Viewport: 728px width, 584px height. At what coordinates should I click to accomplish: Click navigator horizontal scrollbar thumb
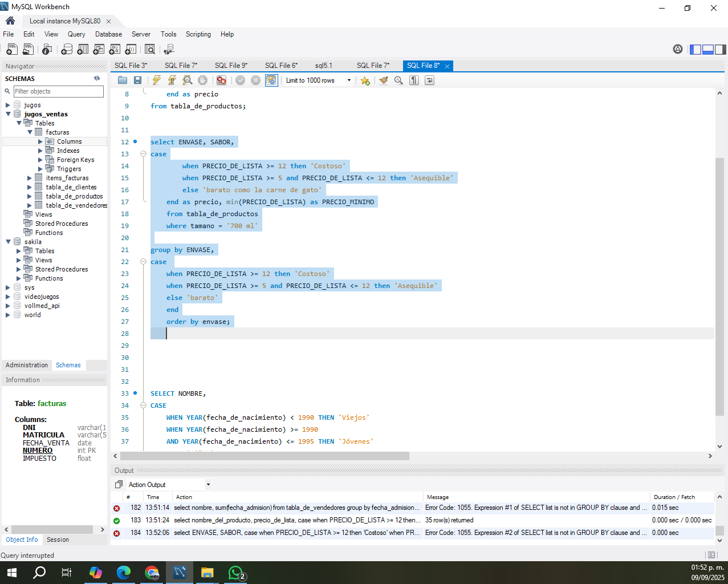pyautogui.click(x=52, y=529)
